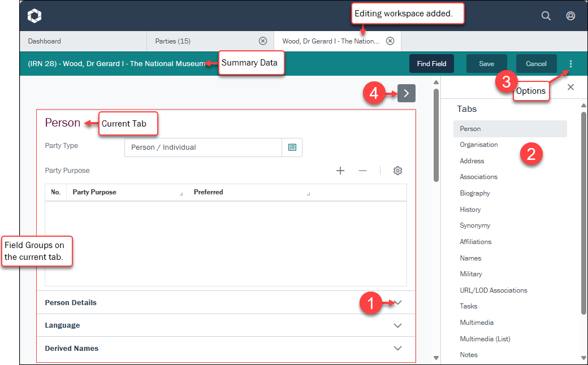Viewport: 588px width, 365px height.
Task: Open the Party Type lookup list icon
Action: point(292,147)
